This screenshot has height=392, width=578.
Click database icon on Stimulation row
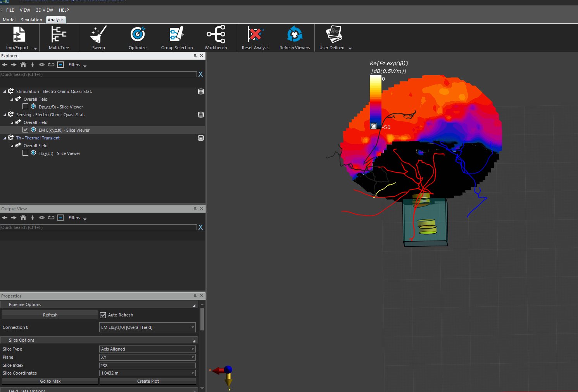(x=201, y=91)
